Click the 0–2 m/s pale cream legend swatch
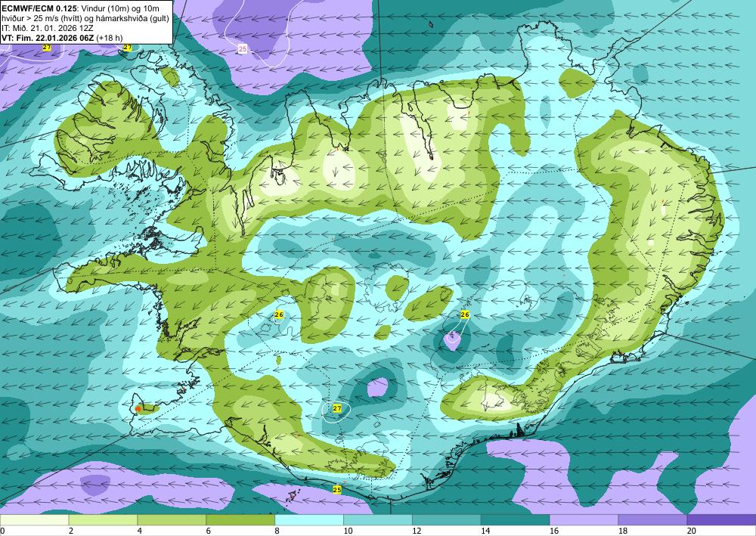 [x=34, y=520]
